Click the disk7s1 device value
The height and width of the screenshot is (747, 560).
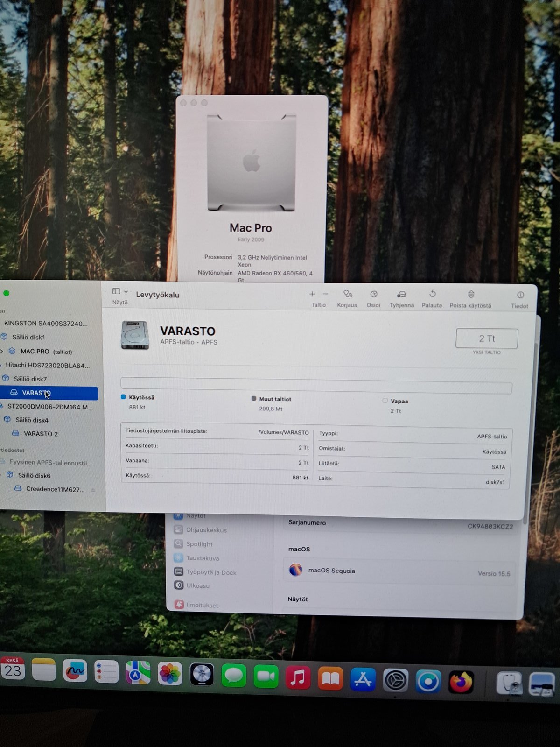[495, 482]
